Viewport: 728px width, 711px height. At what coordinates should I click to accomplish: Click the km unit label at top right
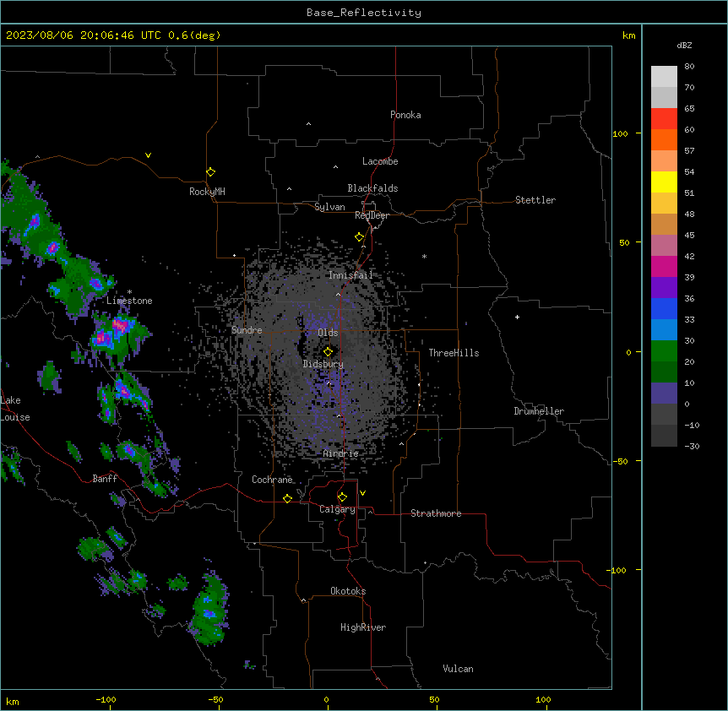coord(628,35)
